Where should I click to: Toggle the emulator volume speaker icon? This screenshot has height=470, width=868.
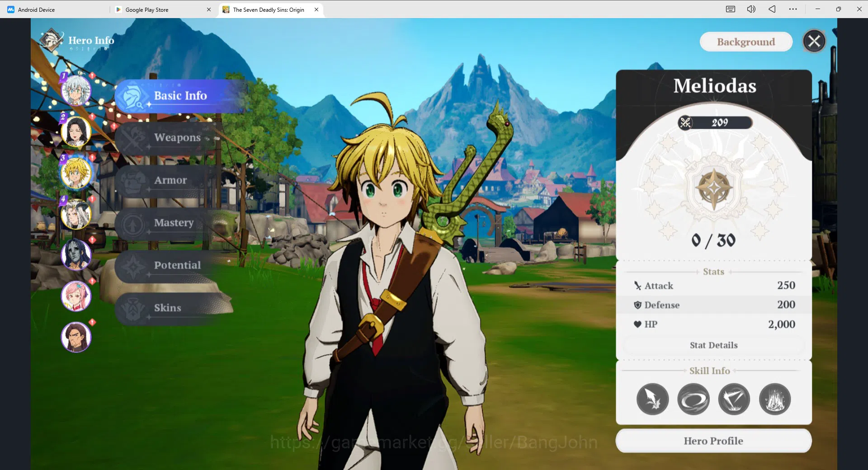(751, 9)
